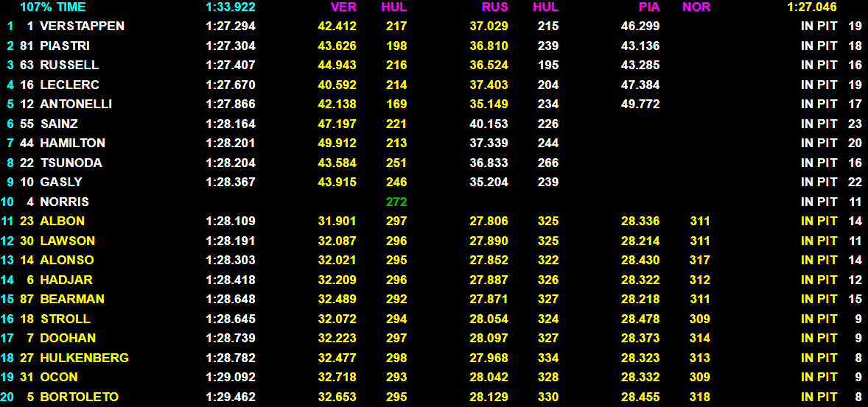868x407 pixels.
Task: Select driver name ALONSO
Action: pyautogui.click(x=67, y=260)
